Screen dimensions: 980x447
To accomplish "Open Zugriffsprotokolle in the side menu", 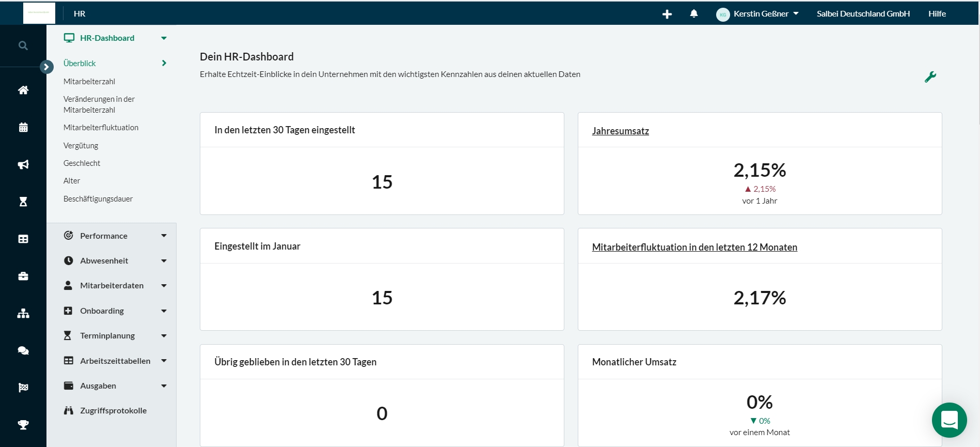I will [113, 410].
